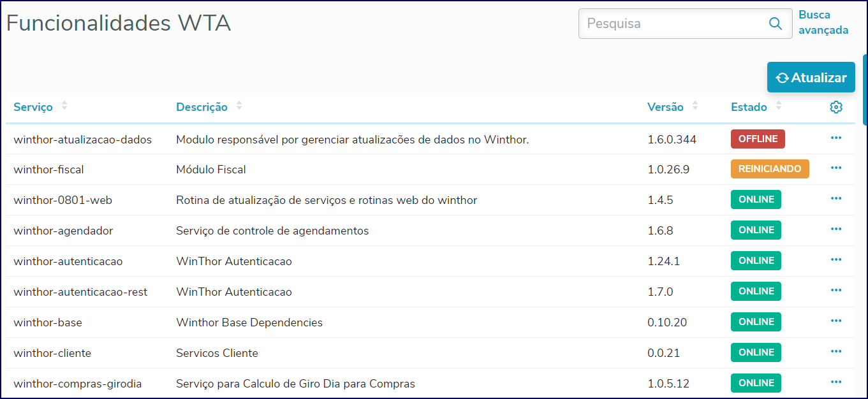The width and height of the screenshot is (868, 399).
Task: Open Busca avançada link
Action: (x=823, y=22)
